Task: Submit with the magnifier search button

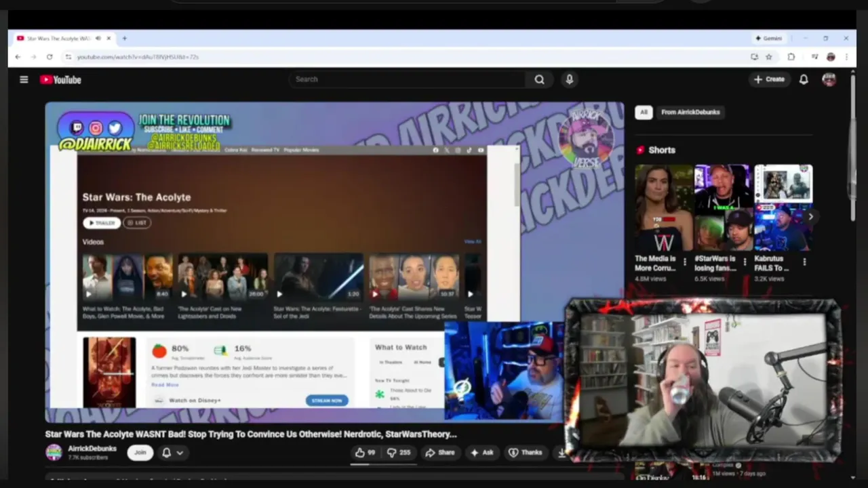Action: pos(539,79)
